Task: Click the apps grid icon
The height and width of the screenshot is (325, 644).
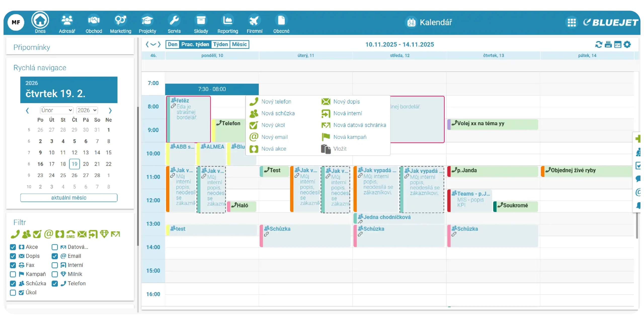Action: point(572,22)
